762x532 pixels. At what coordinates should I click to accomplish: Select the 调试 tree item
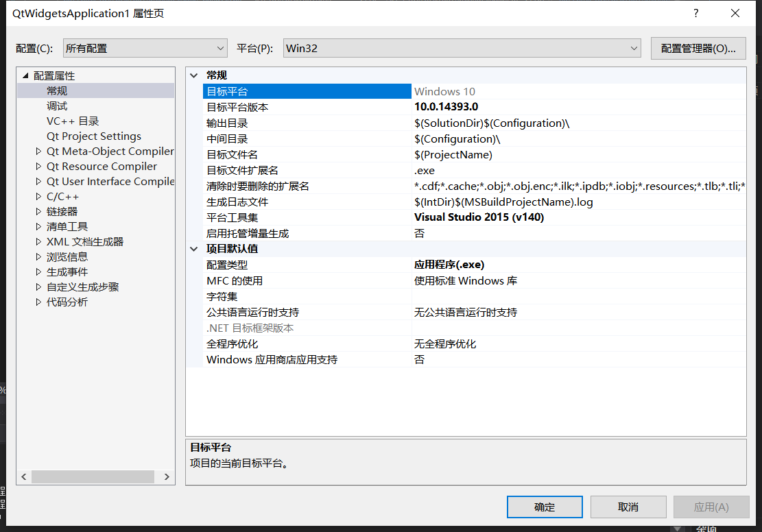pyautogui.click(x=57, y=105)
